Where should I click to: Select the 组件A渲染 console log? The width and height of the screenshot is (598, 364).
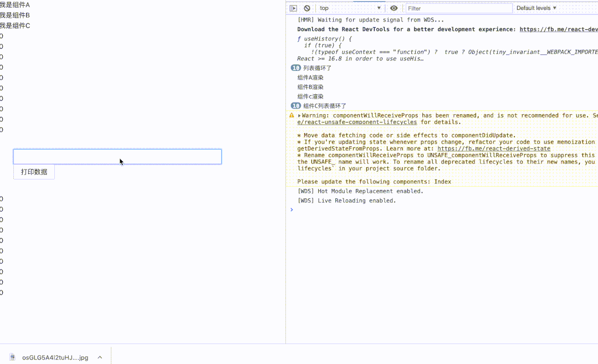pyautogui.click(x=310, y=78)
